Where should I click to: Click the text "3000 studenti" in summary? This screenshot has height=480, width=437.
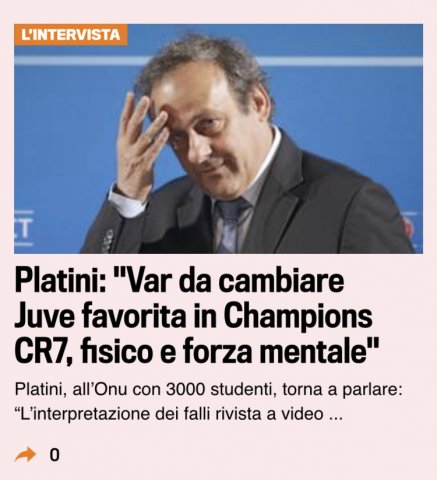pyautogui.click(x=218, y=390)
